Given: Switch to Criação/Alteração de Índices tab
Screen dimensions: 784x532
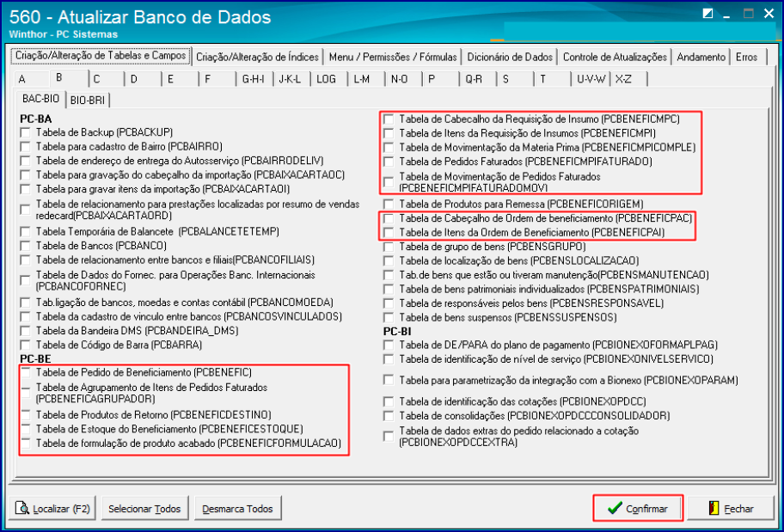Looking at the screenshot, I should click(257, 57).
